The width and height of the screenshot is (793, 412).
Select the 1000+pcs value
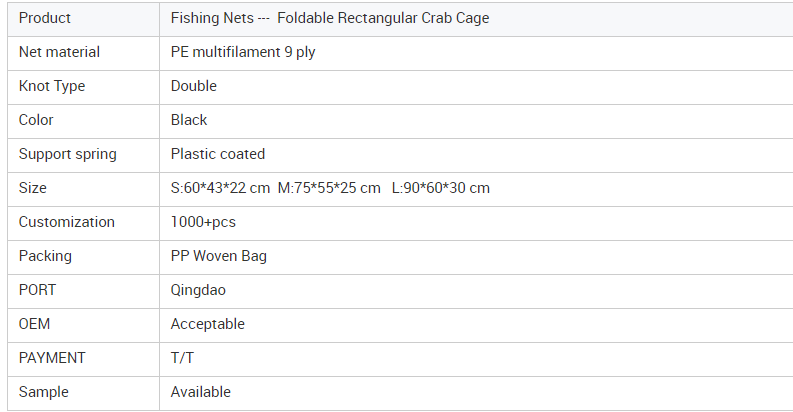(203, 222)
